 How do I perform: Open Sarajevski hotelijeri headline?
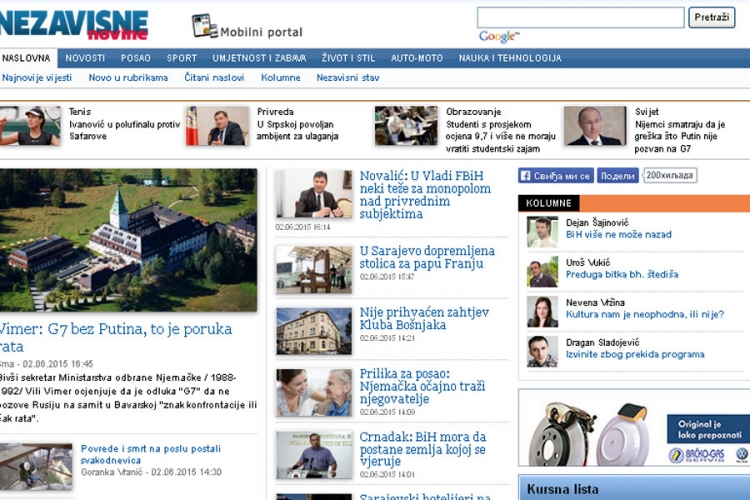425,497
